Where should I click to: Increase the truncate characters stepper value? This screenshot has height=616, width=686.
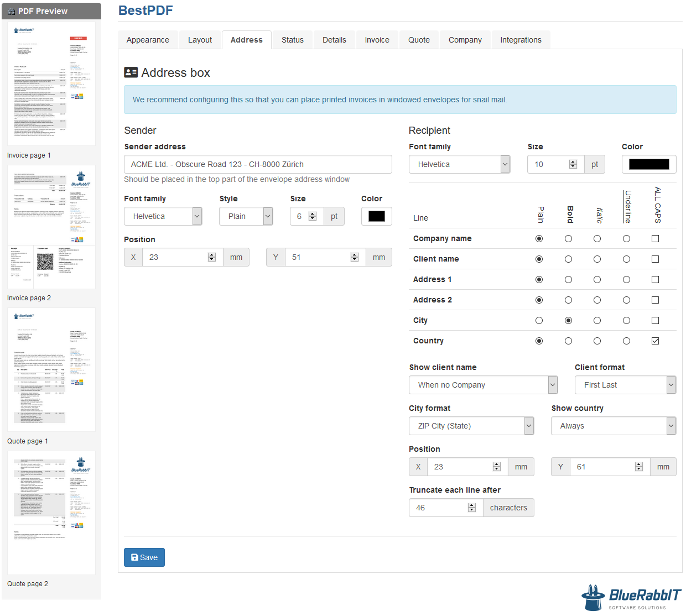472,505
